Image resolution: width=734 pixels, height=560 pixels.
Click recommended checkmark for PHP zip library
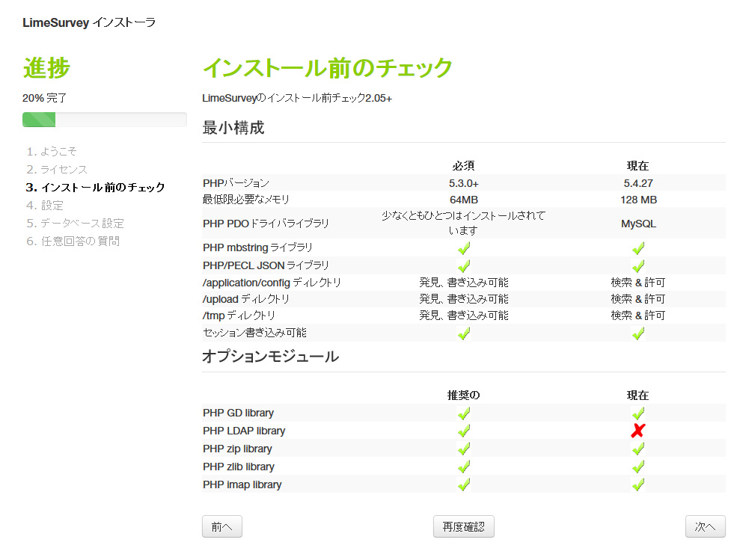464,449
